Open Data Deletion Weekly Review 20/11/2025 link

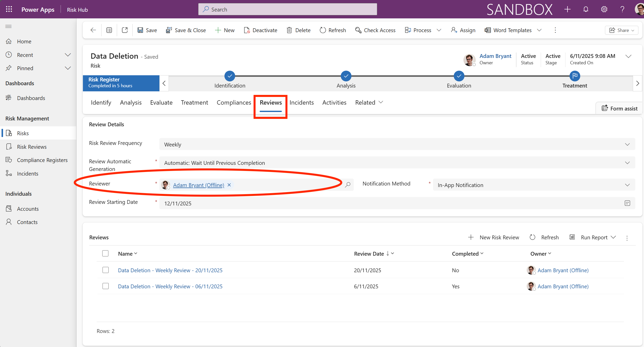[170, 270]
